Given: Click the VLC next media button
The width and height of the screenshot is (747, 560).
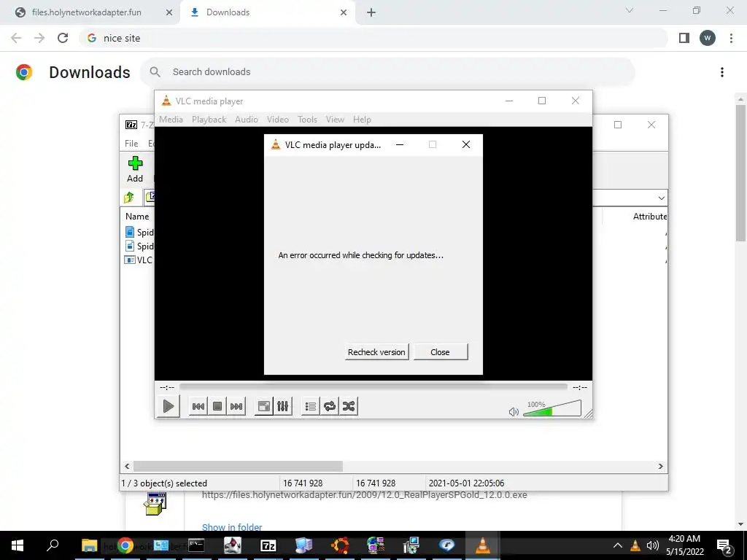Looking at the screenshot, I should coord(236,406).
